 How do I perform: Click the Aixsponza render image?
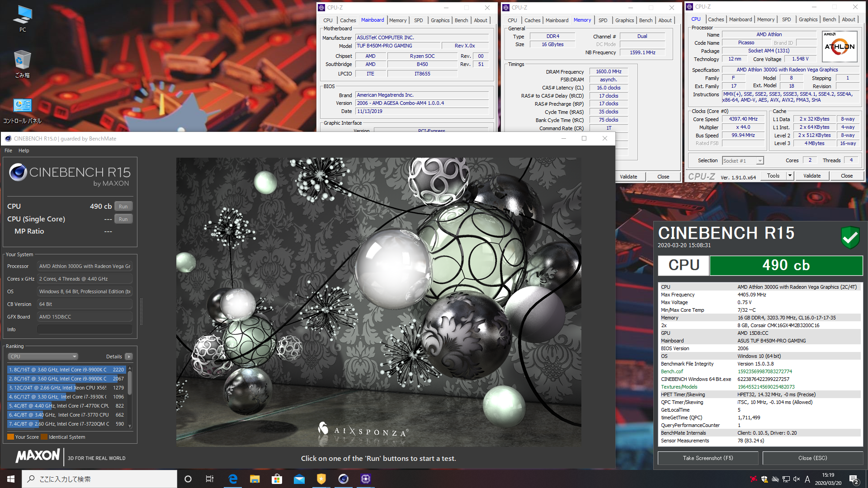tap(379, 302)
